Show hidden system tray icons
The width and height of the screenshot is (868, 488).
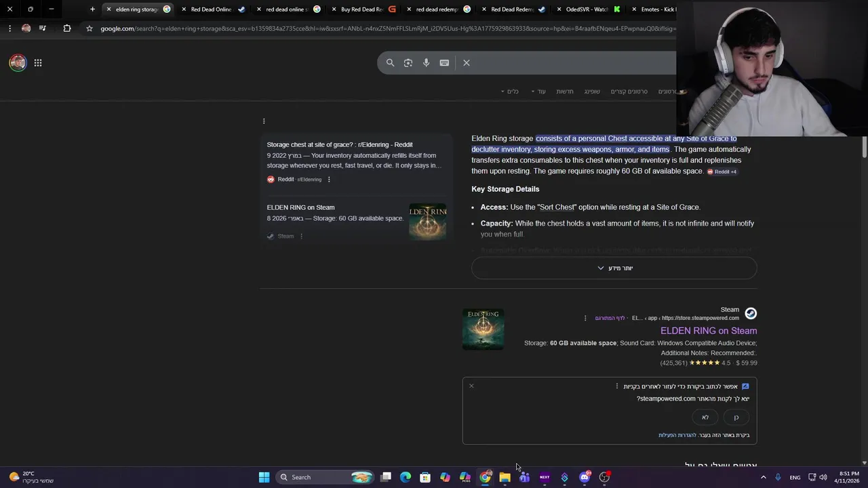tap(763, 477)
